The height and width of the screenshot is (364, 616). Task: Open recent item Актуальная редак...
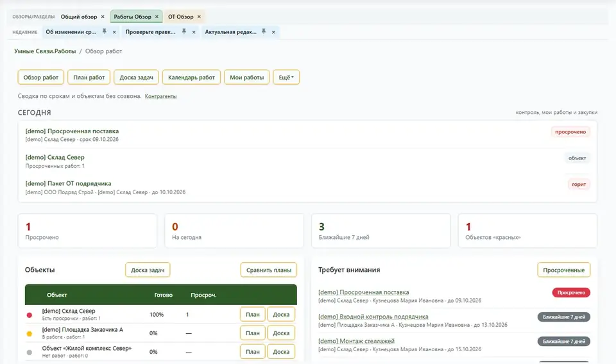[x=230, y=32]
